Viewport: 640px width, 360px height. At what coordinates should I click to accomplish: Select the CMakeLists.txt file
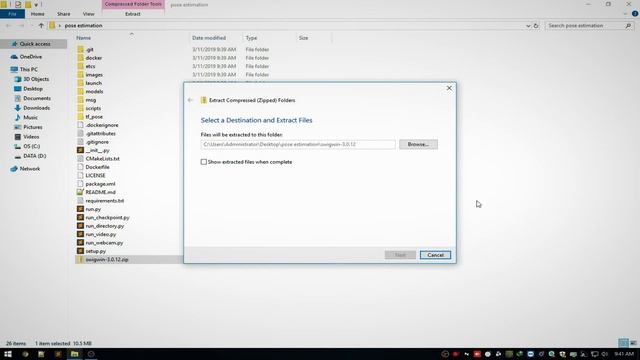(102, 159)
